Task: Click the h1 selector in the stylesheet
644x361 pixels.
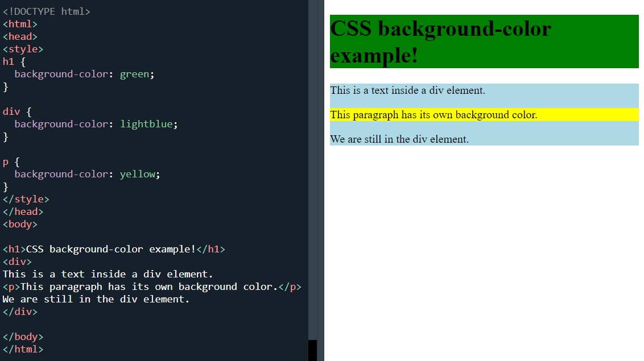Action: tap(8, 62)
